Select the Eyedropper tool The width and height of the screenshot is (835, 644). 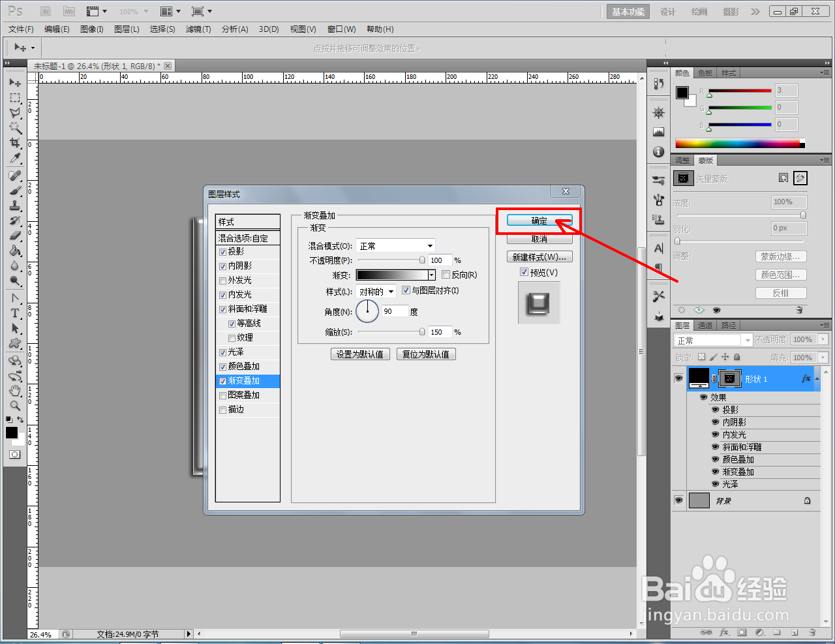(x=15, y=159)
